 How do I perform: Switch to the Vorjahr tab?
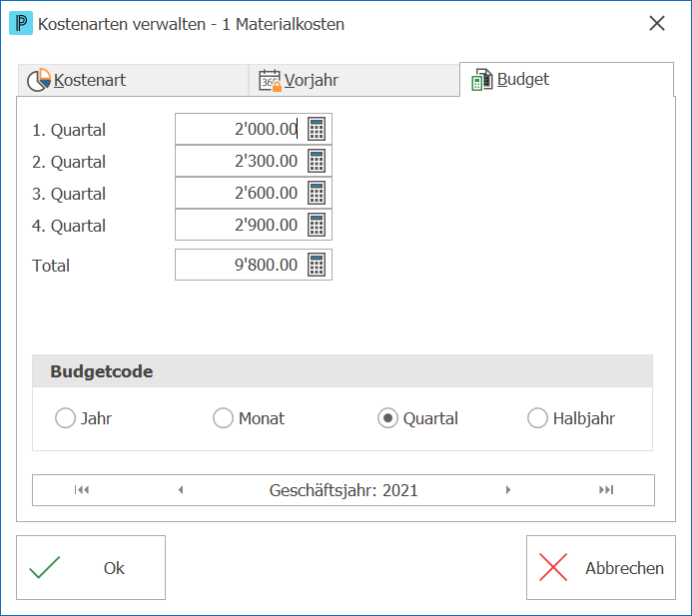click(353, 80)
